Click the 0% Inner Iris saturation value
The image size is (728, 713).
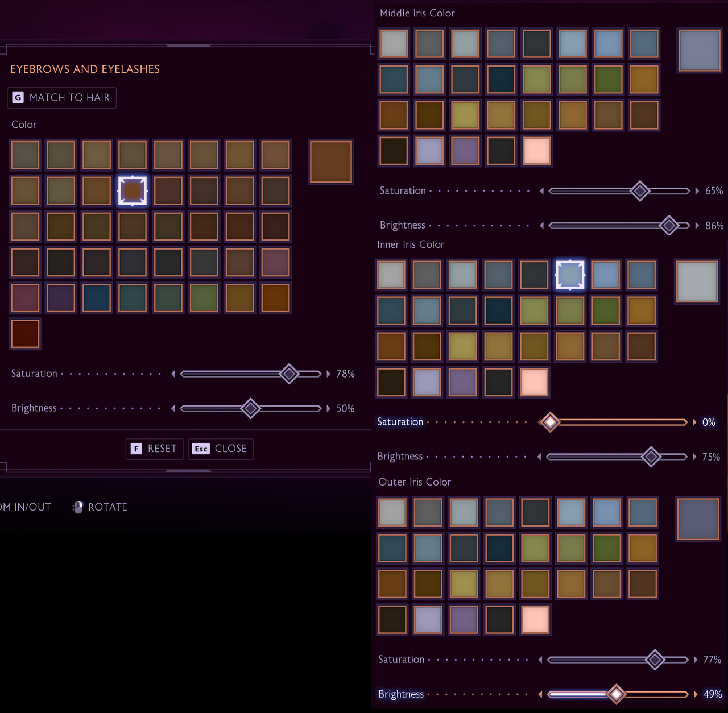point(709,422)
